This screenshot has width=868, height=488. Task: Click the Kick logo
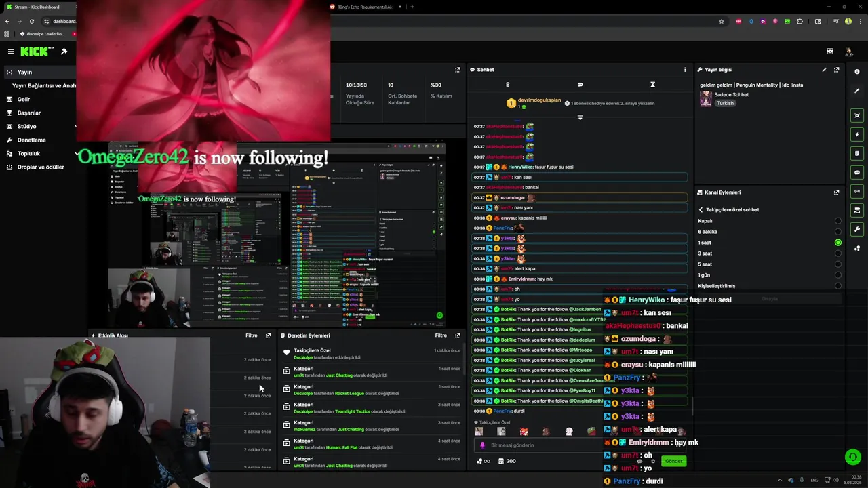(x=34, y=52)
